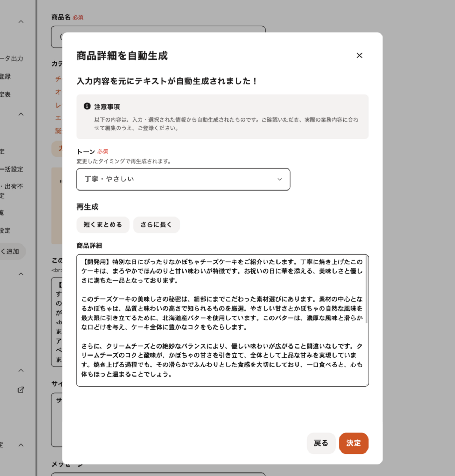This screenshot has width=455, height=476.
Task: Open the トーン dropdown showing 丁寧・やさしい
Action: (183, 179)
